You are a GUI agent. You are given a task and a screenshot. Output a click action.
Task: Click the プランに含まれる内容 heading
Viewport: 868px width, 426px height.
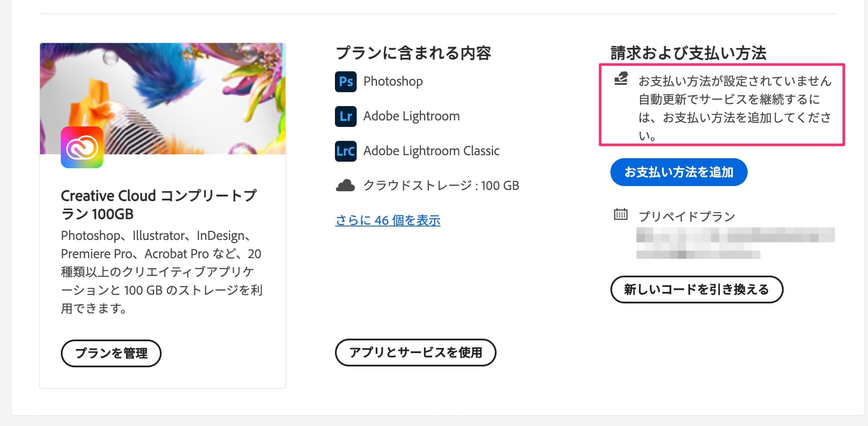click(415, 51)
